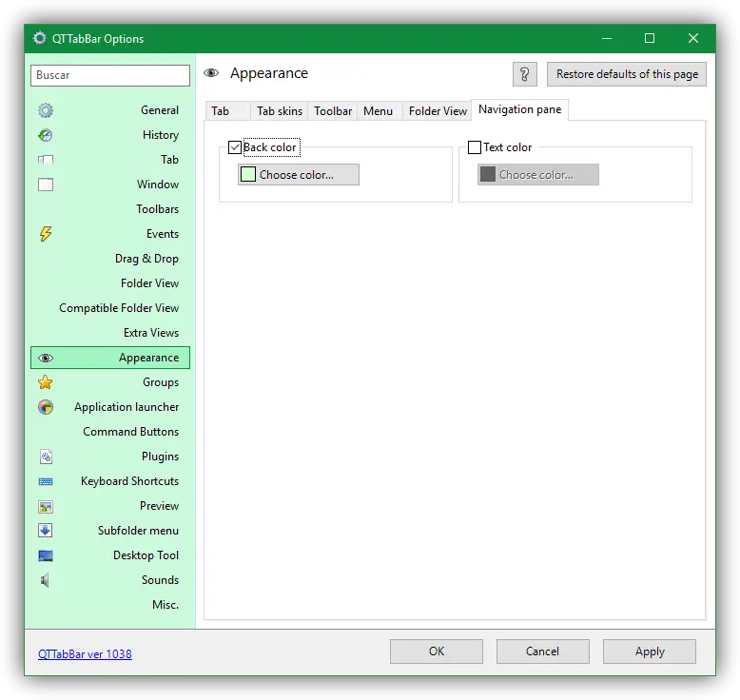Open the Extra Views category
The image size is (740, 700).
110,333
